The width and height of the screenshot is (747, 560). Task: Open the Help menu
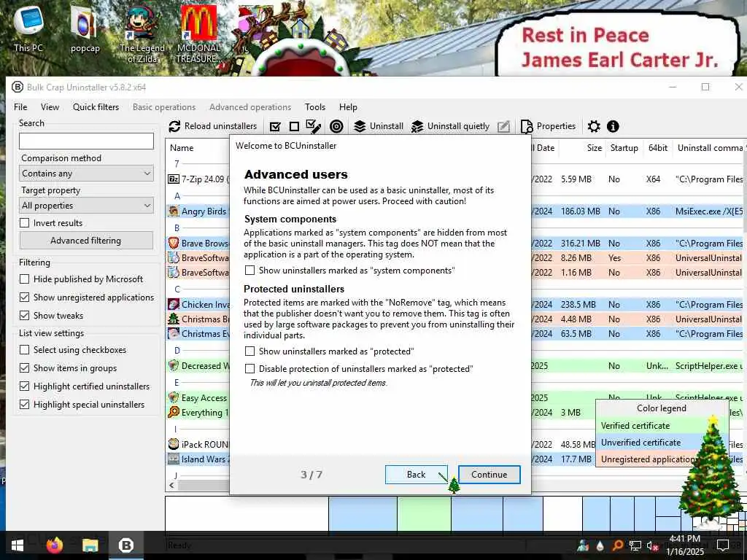tap(348, 107)
